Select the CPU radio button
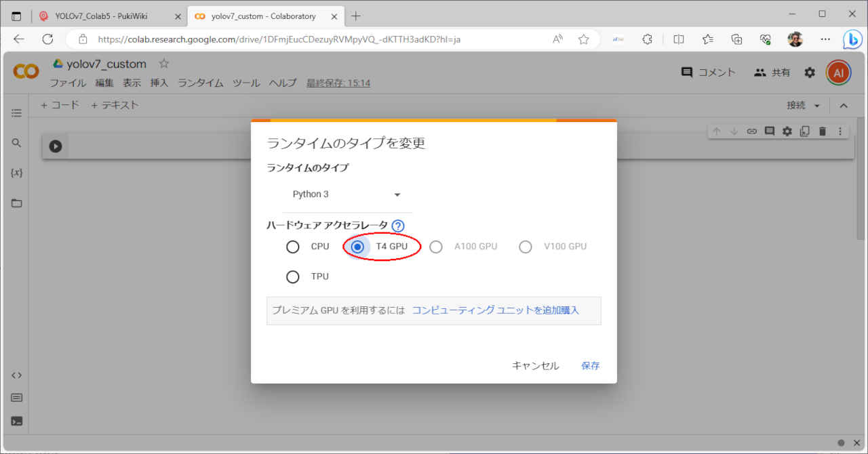Image resolution: width=868 pixels, height=454 pixels. click(293, 247)
